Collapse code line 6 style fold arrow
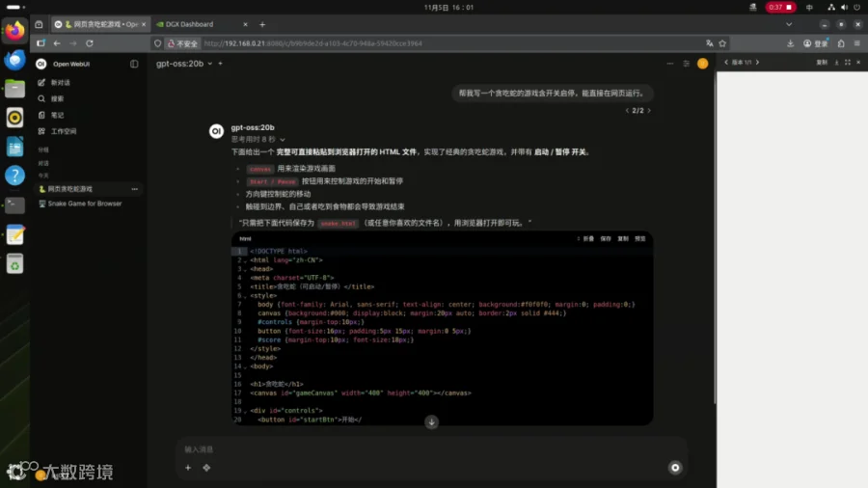 245,296
